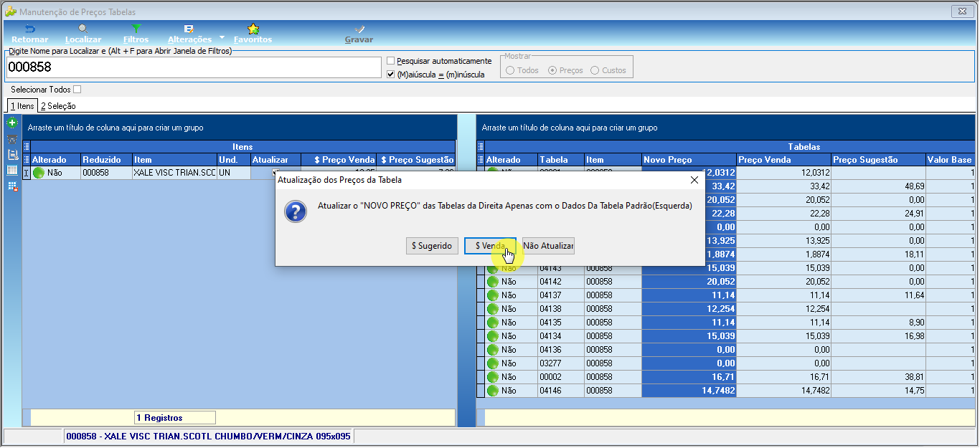980x448 pixels.
Task: Switch to the 2 Seleção tab
Action: coord(58,106)
